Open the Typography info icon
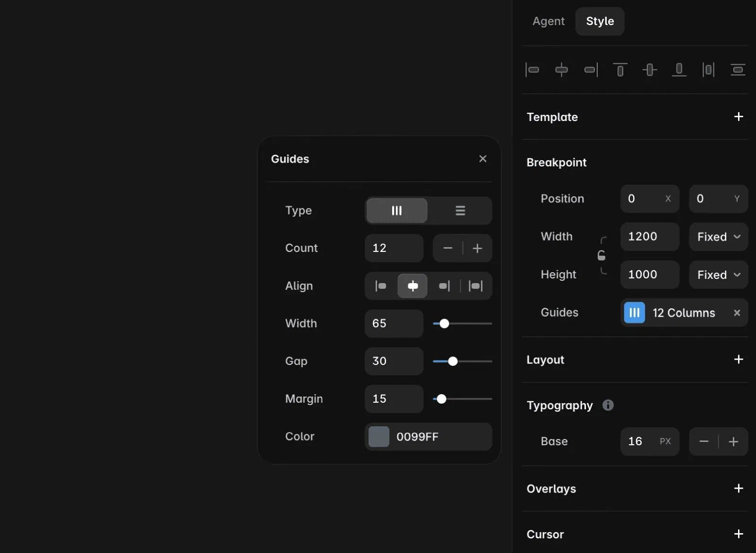 point(608,406)
